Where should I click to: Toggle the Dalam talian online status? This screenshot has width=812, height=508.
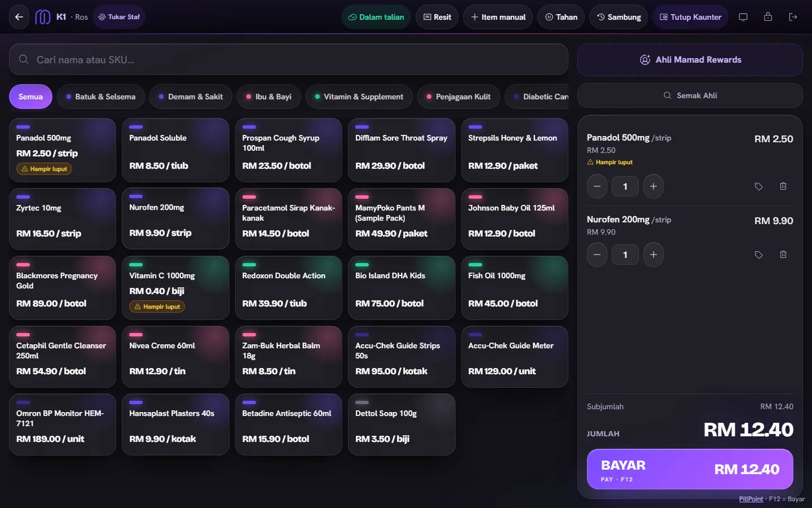(x=376, y=17)
